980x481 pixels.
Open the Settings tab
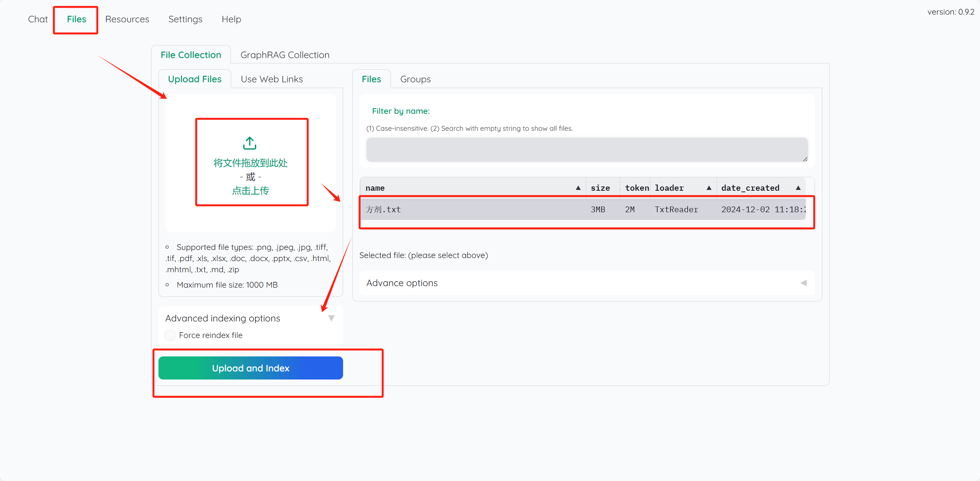(x=185, y=19)
